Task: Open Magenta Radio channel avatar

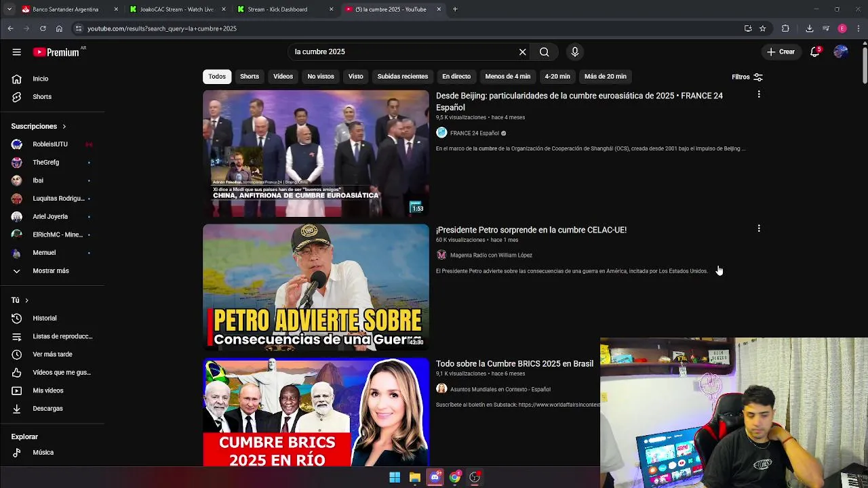Action: pos(441,255)
